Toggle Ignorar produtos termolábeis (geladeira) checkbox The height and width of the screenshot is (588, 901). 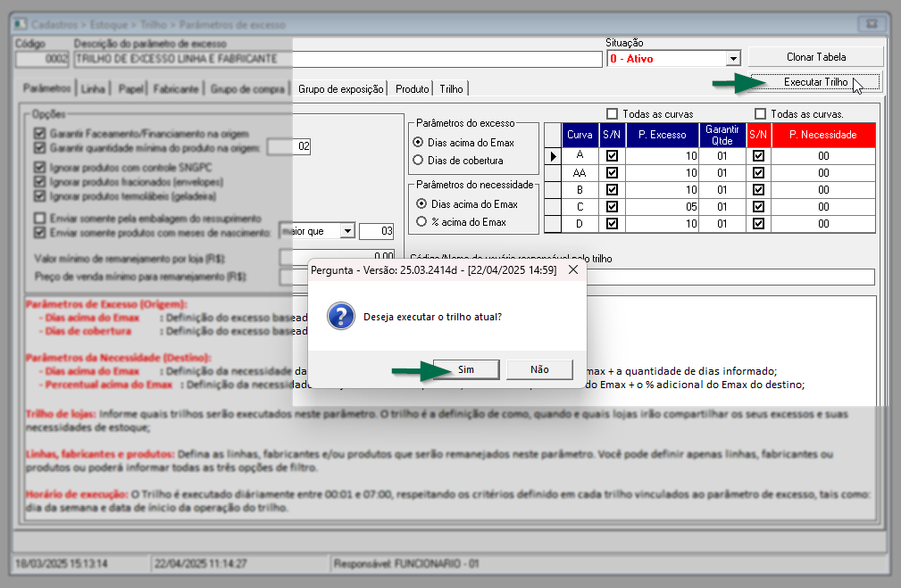39,195
